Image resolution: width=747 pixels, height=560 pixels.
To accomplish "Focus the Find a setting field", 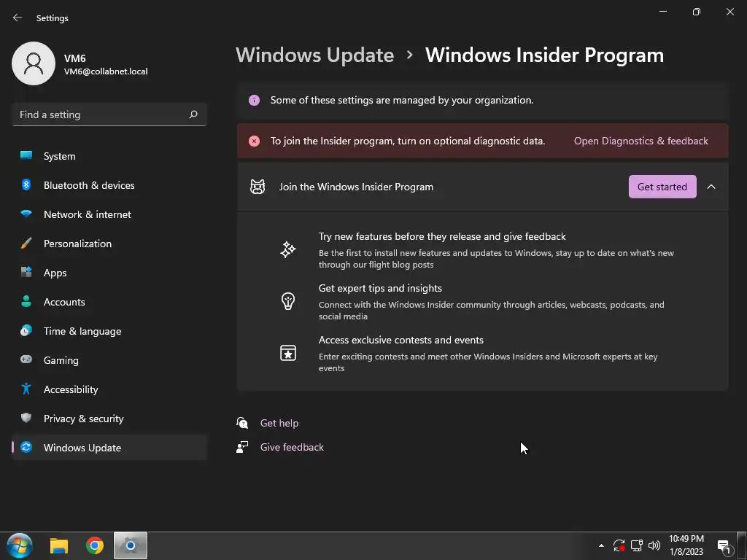I will 109,114.
